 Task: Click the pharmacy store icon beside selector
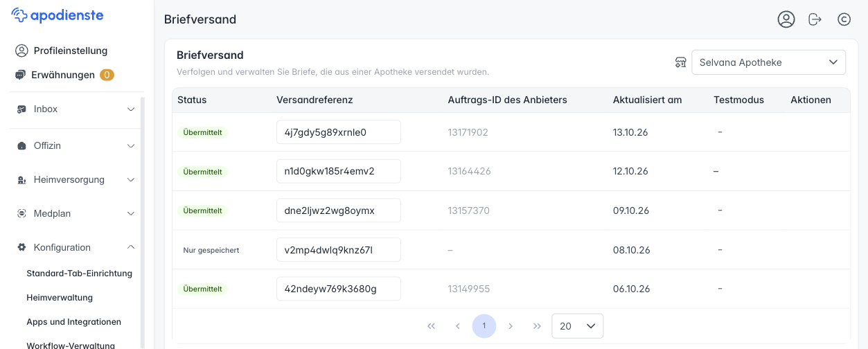pyautogui.click(x=680, y=62)
